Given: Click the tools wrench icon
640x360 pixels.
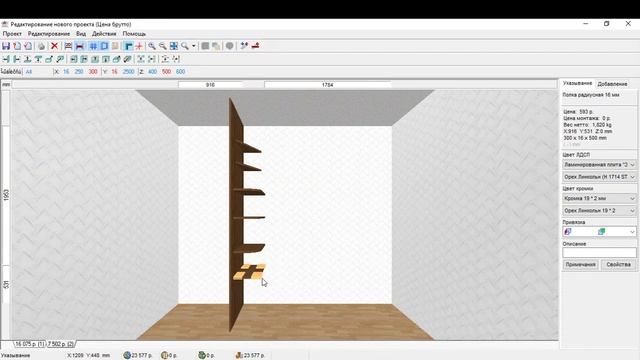Looking at the screenshot, I should (244, 46).
